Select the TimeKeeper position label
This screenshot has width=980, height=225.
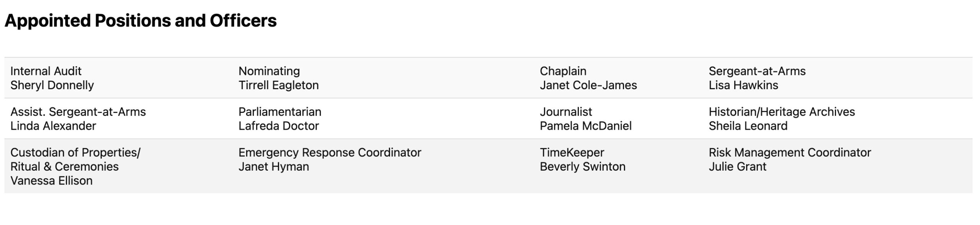point(572,153)
